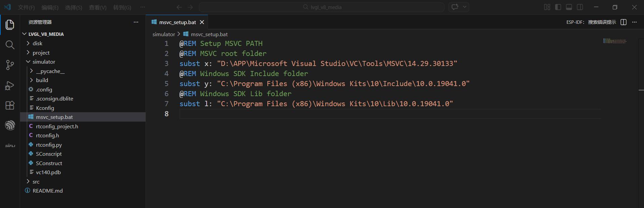The height and width of the screenshot is (208, 644).
Task: Click the lvgl_v8_media command search box
Action: (322, 7)
